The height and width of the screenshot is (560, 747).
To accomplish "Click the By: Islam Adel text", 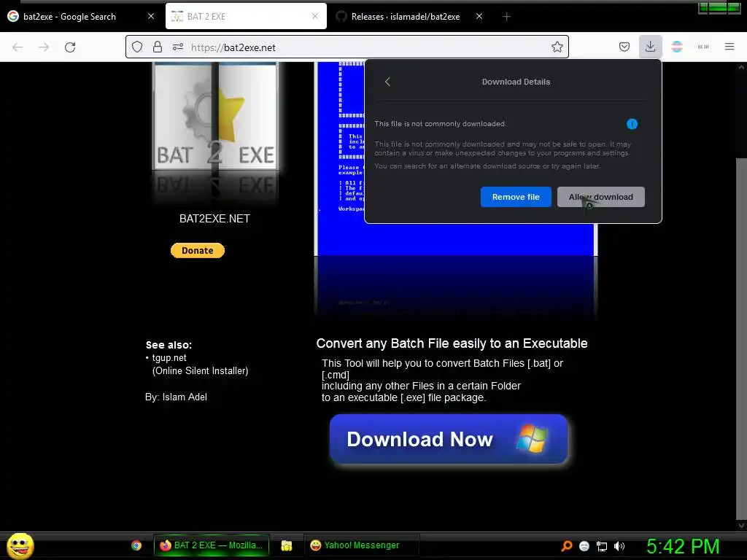I will point(177,397).
